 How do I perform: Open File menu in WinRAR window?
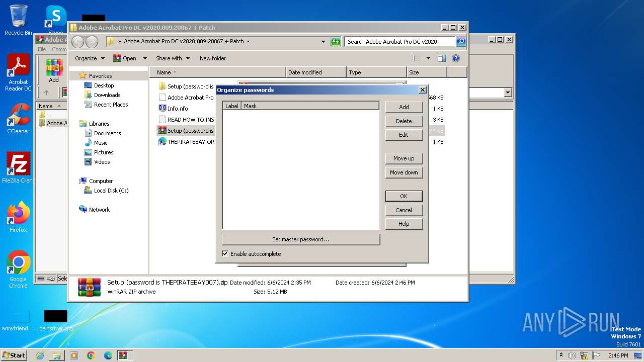point(42,49)
